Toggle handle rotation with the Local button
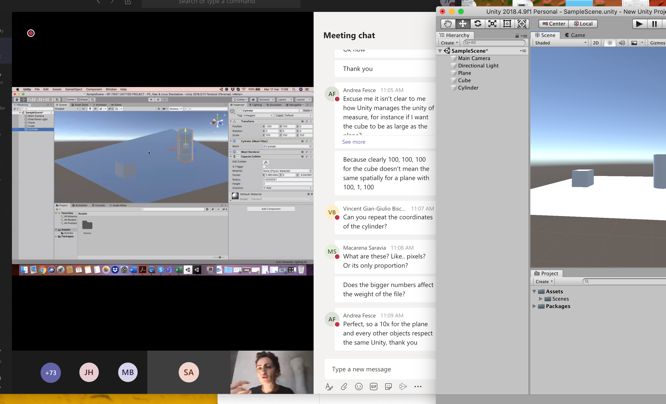Screen dimensions: 666x404 tap(583, 24)
